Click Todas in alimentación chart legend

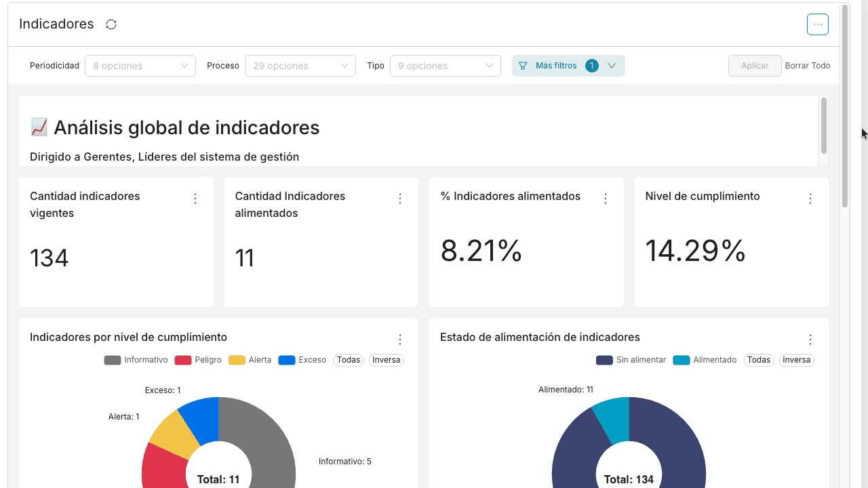(x=759, y=360)
